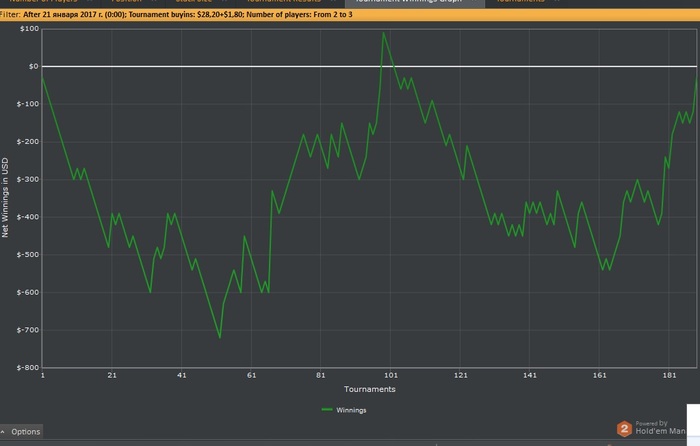The width and height of the screenshot is (700, 446).
Task: Click the $-700 y-axis label
Action: pyautogui.click(x=28, y=330)
